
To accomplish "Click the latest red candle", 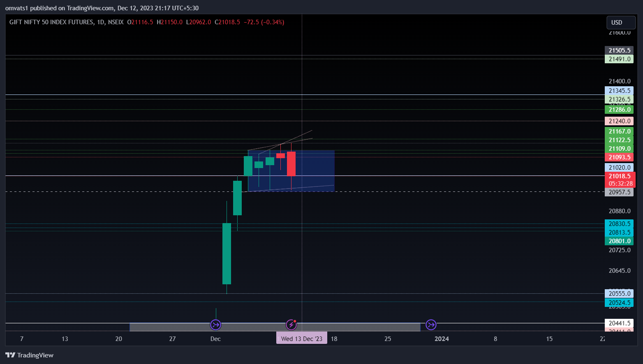I will [x=291, y=164].
